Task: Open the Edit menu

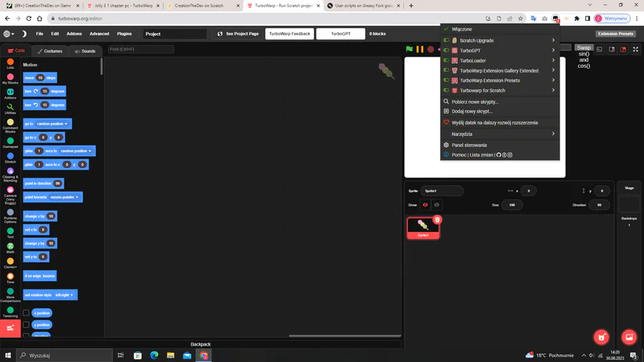Action: point(54,34)
